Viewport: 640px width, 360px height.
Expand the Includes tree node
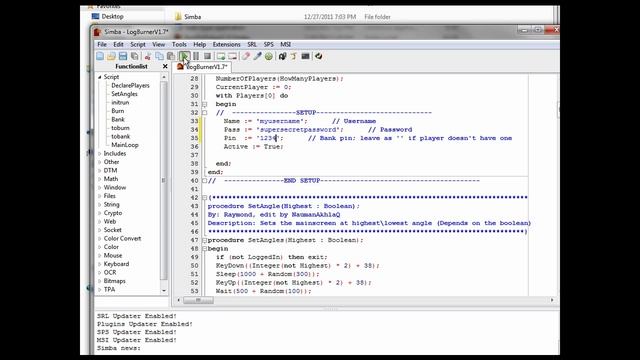click(100, 153)
